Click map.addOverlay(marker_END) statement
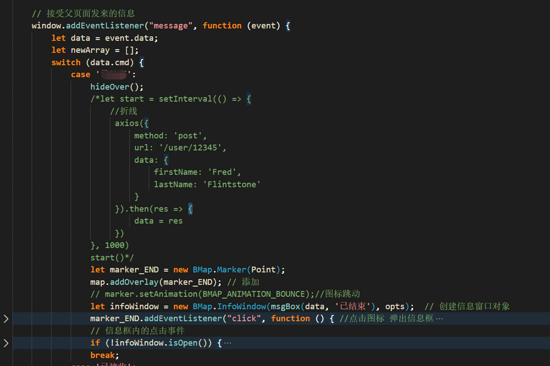 coord(156,282)
